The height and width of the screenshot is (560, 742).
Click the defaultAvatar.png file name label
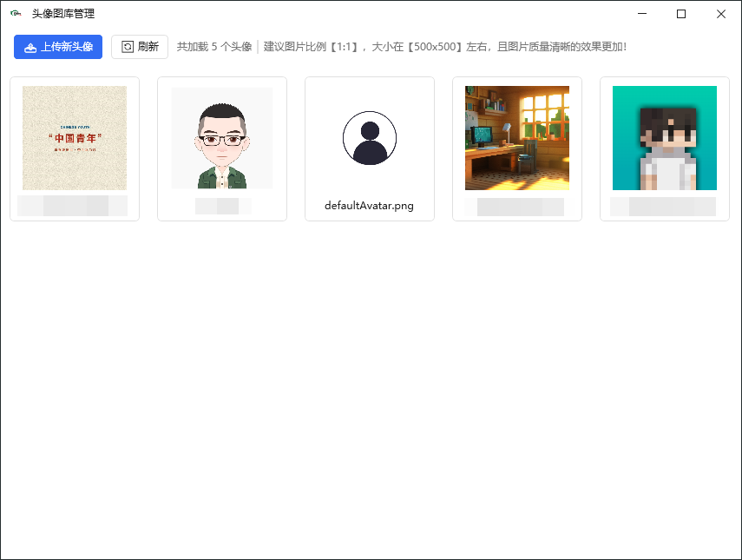point(370,206)
